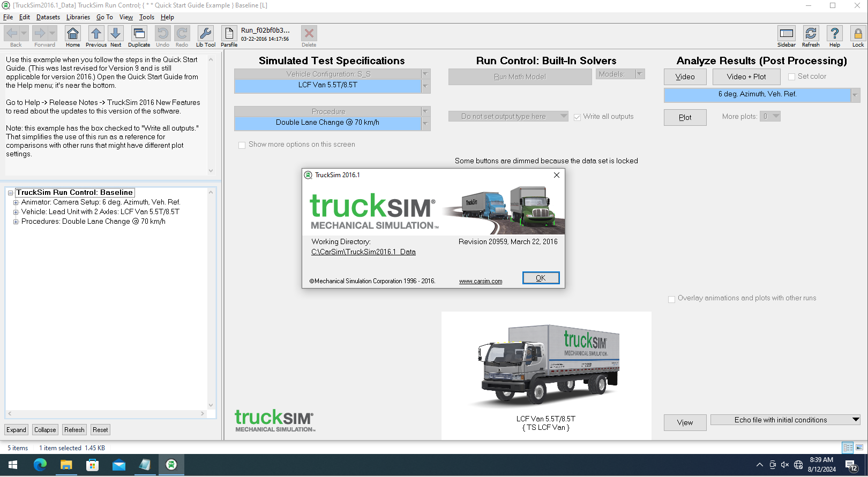Go to Home screen icon
The height and width of the screenshot is (477, 868).
click(73, 34)
